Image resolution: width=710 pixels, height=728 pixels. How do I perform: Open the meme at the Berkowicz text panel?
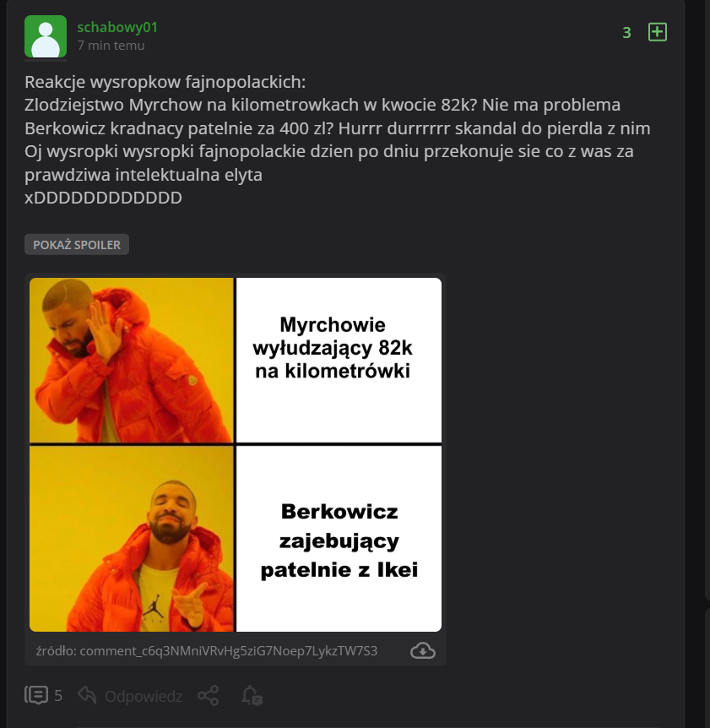click(x=339, y=539)
